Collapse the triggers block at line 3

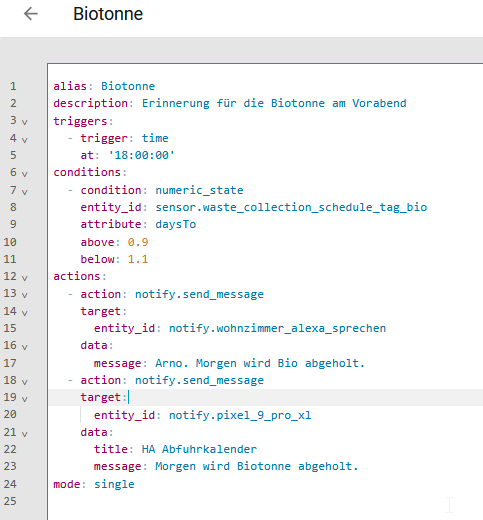point(24,122)
